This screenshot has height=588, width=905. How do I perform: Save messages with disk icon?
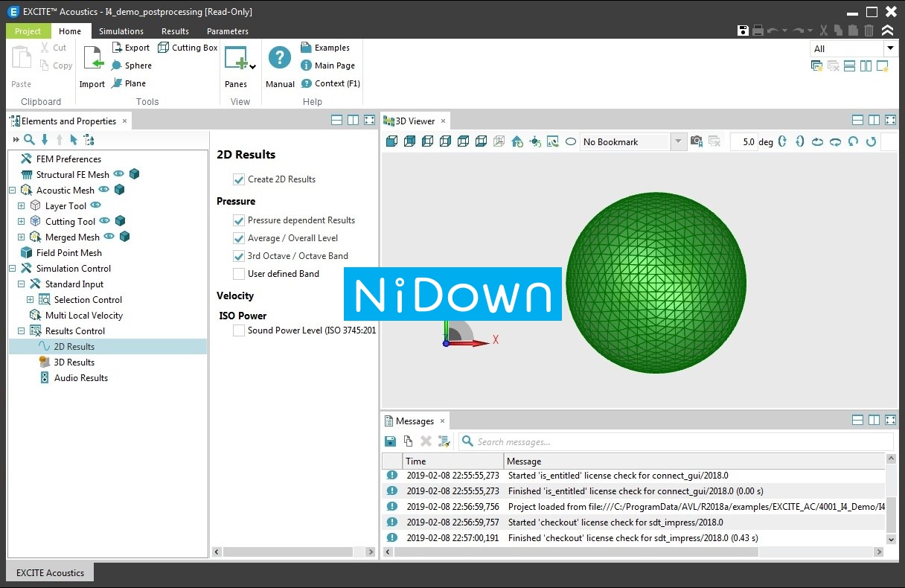(x=390, y=441)
